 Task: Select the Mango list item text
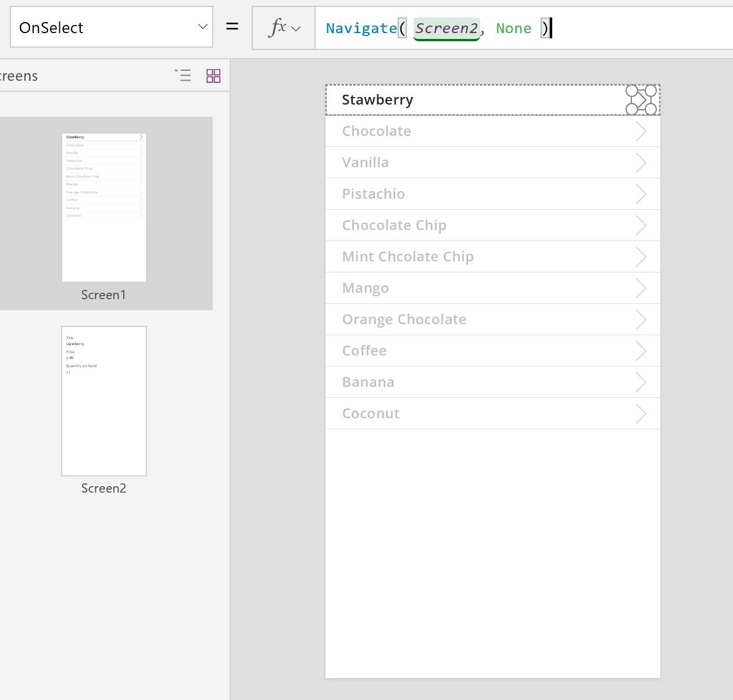pos(366,288)
